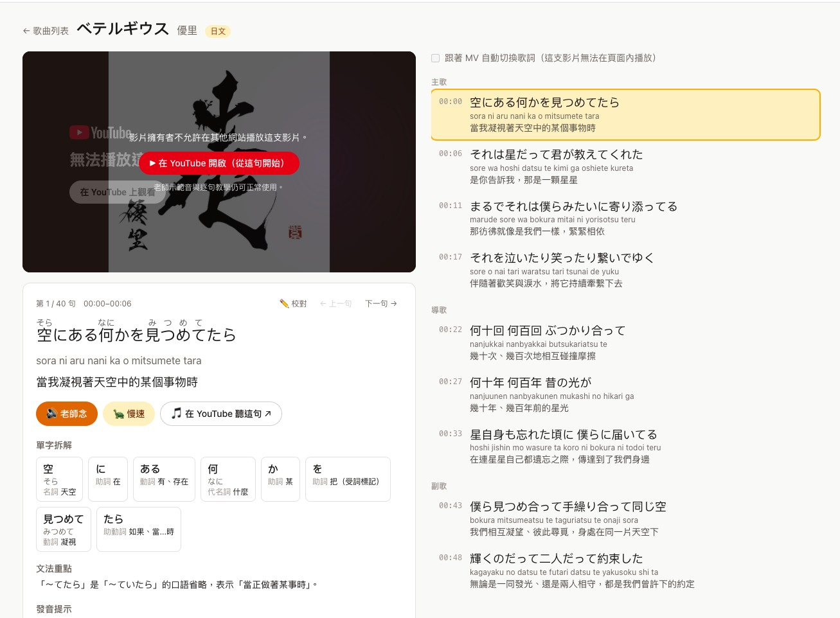This screenshot has width=840, height=618.
Task: Click the 00:22 timestamp in lyrics
Action: click(x=451, y=330)
